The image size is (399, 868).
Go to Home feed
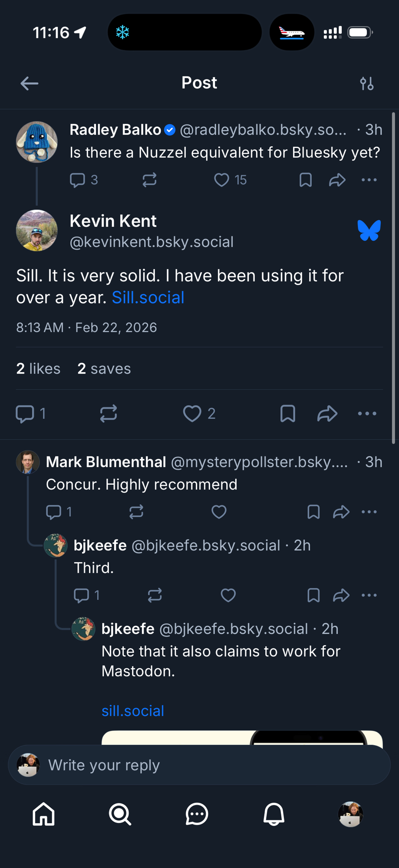(x=44, y=814)
